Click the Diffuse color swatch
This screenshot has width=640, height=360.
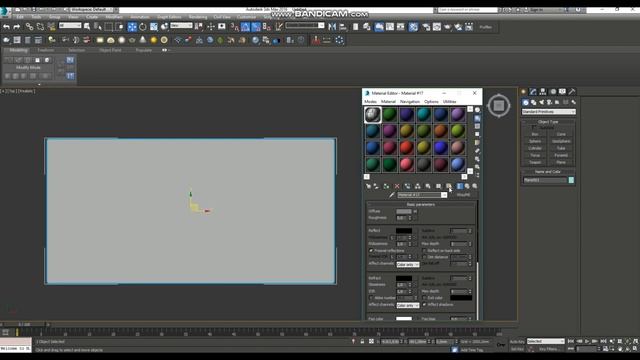pos(404,211)
